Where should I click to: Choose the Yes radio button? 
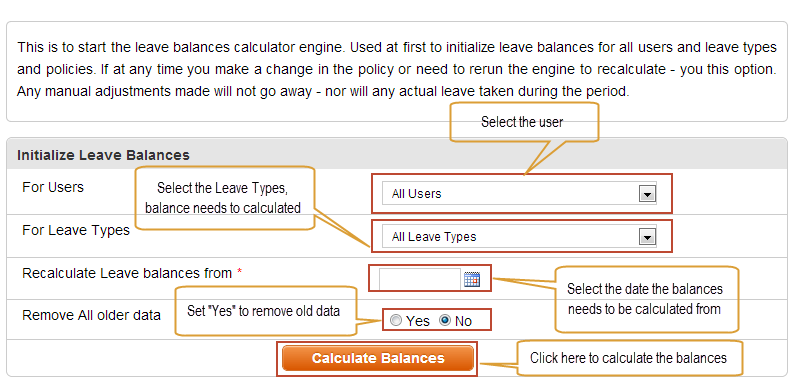[396, 321]
